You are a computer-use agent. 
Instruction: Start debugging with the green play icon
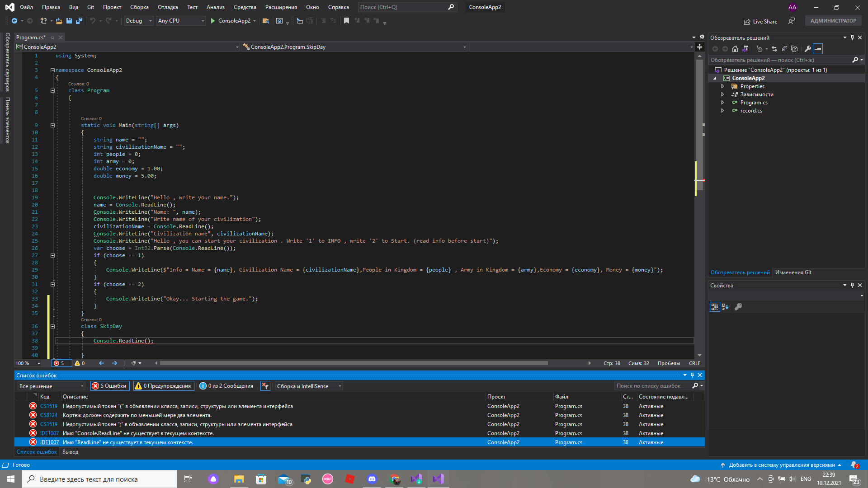click(x=212, y=21)
